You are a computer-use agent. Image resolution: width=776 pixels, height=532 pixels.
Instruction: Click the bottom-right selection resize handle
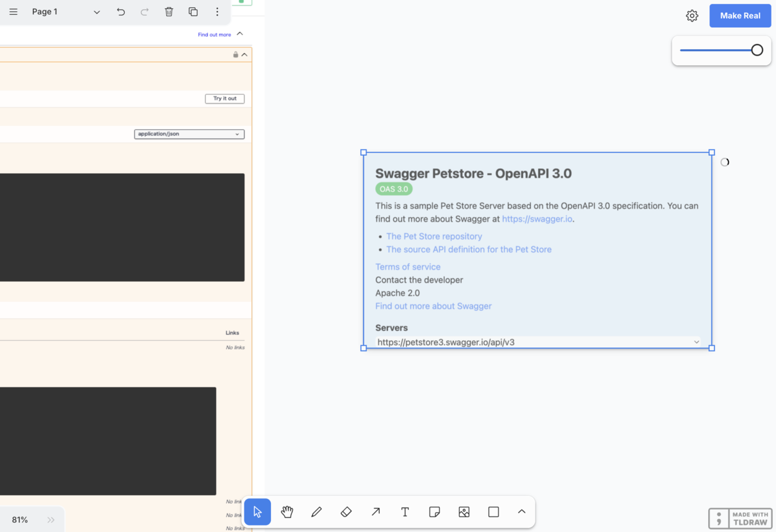click(x=712, y=348)
